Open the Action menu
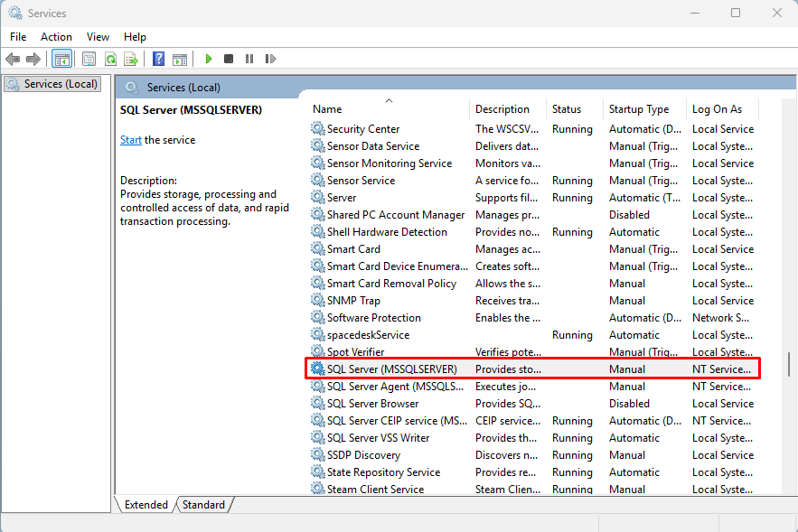798x532 pixels. click(x=57, y=37)
